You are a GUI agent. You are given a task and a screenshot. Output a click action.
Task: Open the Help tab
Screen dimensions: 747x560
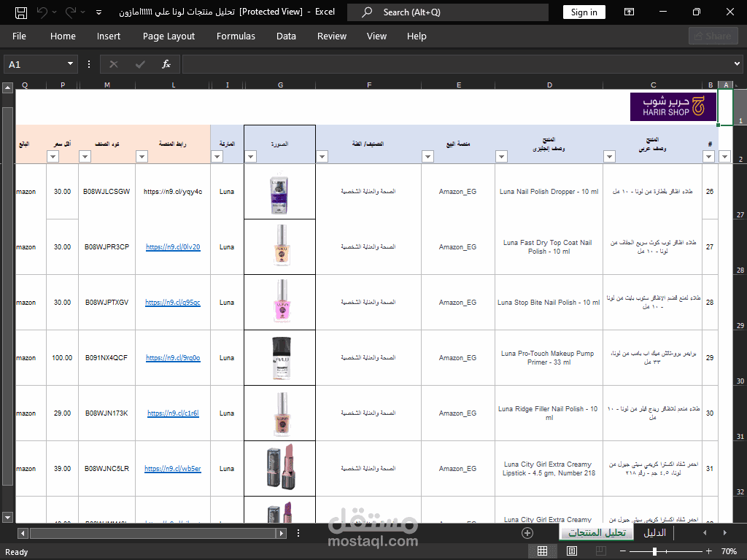coord(417,36)
